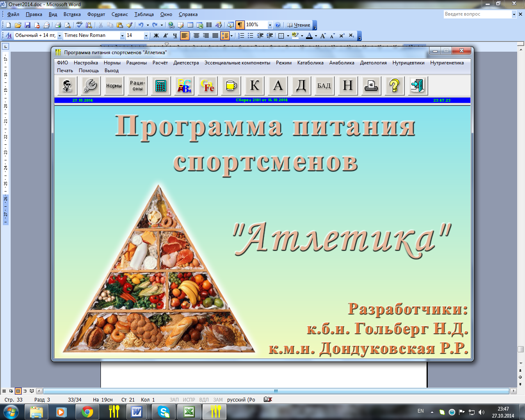The image size is (525, 420).
Task: Toggle underline Ч formatting
Action: [175, 36]
